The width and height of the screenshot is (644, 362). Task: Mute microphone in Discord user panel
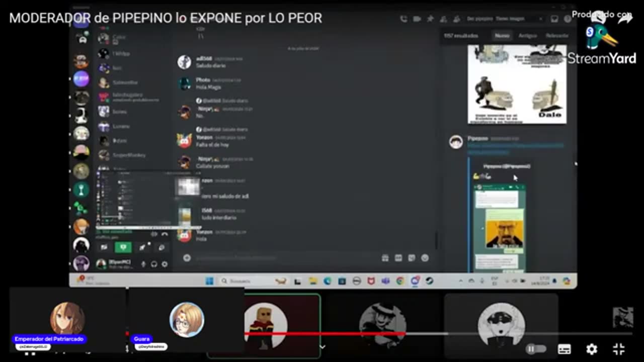click(143, 263)
